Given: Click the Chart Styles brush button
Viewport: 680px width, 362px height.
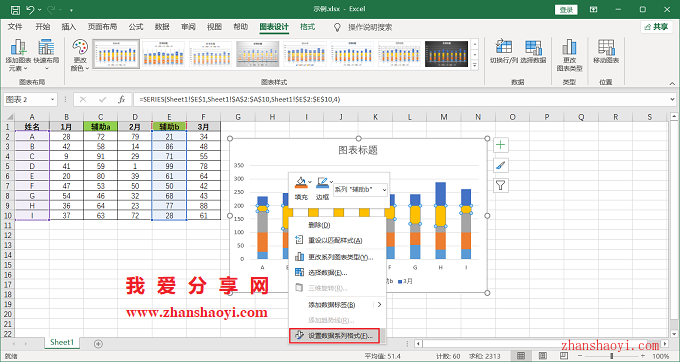Looking at the screenshot, I should pyautogui.click(x=501, y=165).
